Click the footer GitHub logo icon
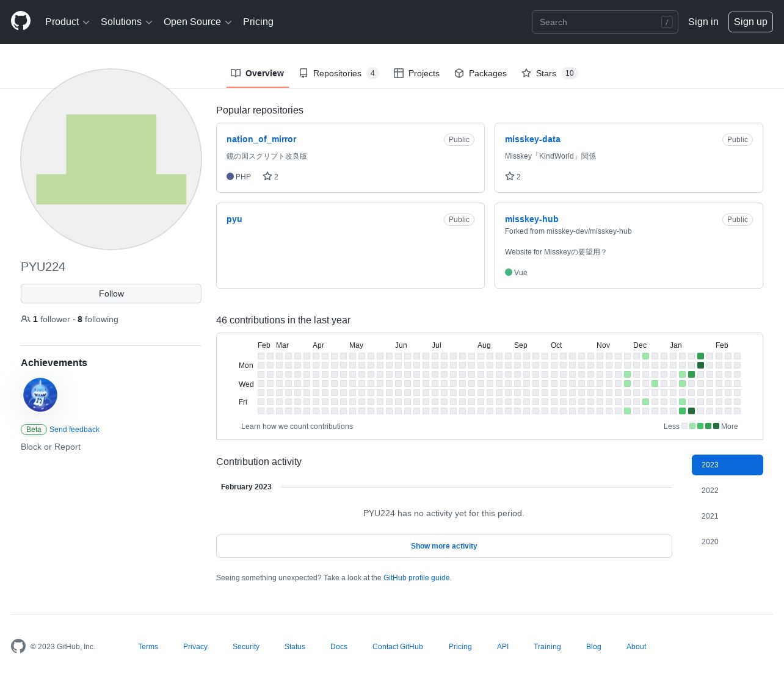 click(18, 646)
